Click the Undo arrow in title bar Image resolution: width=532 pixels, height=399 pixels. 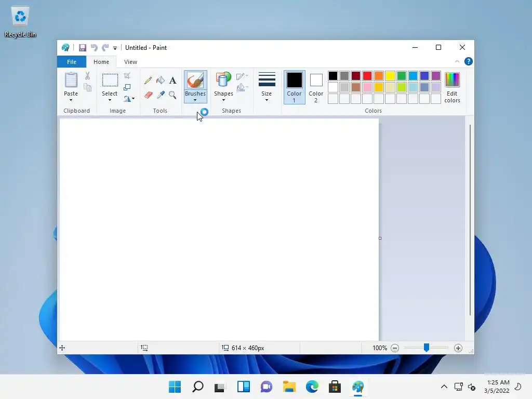(94, 48)
